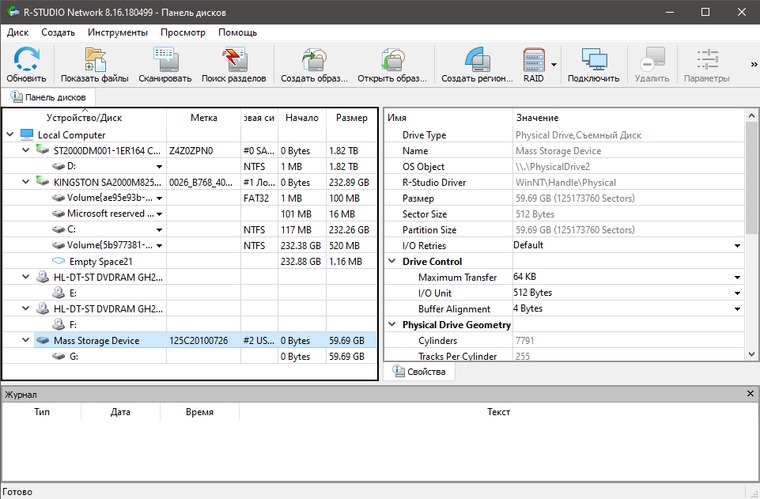Open dropdown arrow next to C: partition

tap(159, 230)
